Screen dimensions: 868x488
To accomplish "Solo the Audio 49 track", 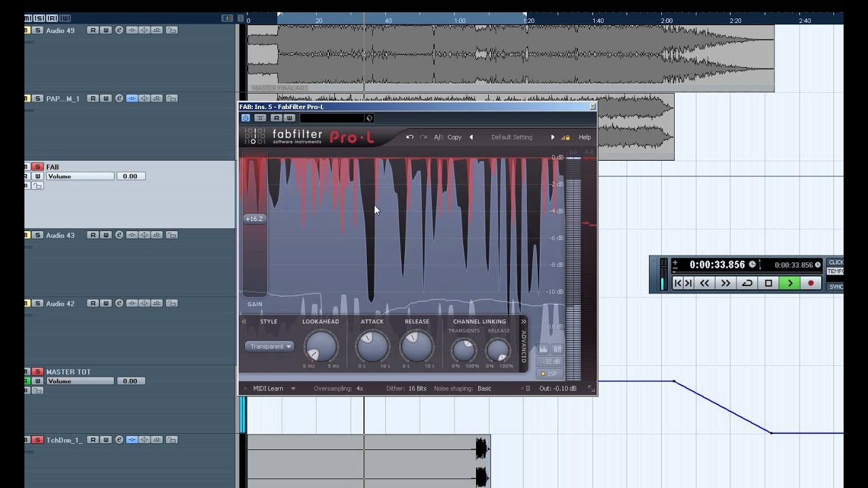I will tap(38, 30).
